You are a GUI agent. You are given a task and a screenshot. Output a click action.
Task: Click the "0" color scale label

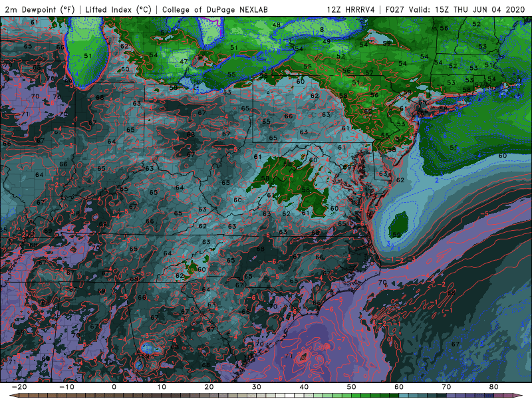coord(114,387)
